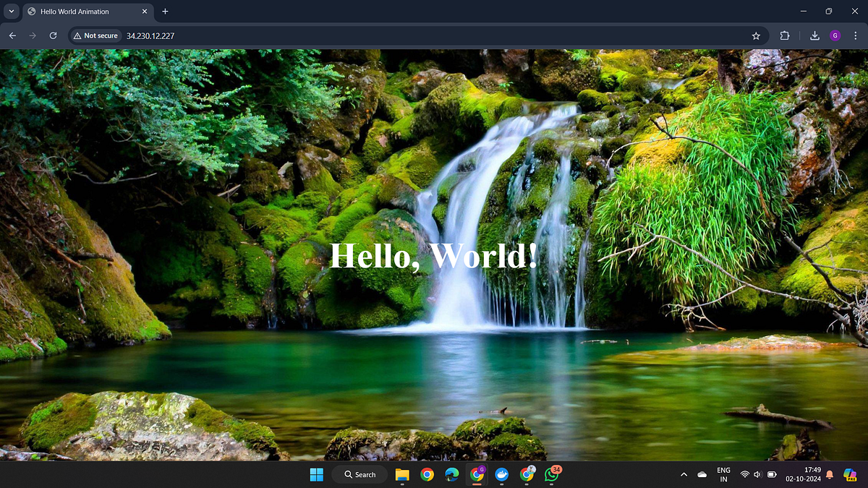Reload the Hello World Animation page
Screen dimensions: 868x488
pos(52,35)
